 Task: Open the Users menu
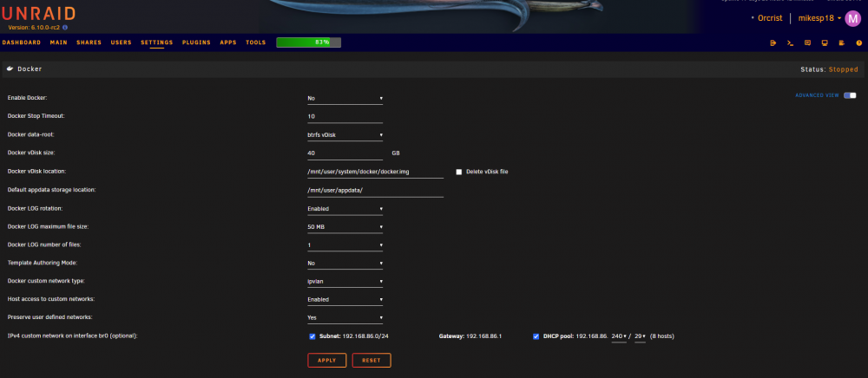click(122, 42)
